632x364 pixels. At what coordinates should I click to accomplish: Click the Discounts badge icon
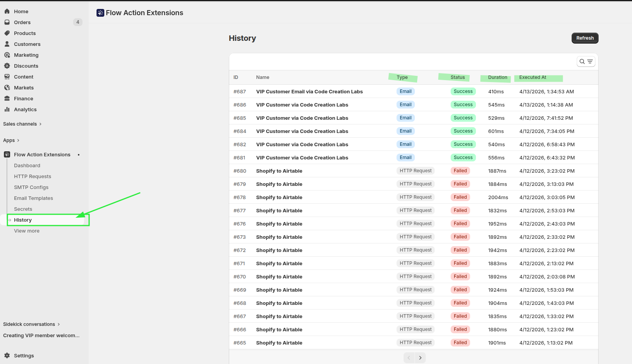pos(7,66)
